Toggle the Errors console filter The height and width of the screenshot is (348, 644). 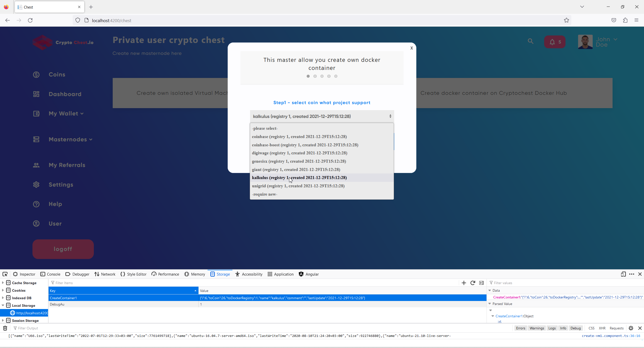tap(520, 328)
